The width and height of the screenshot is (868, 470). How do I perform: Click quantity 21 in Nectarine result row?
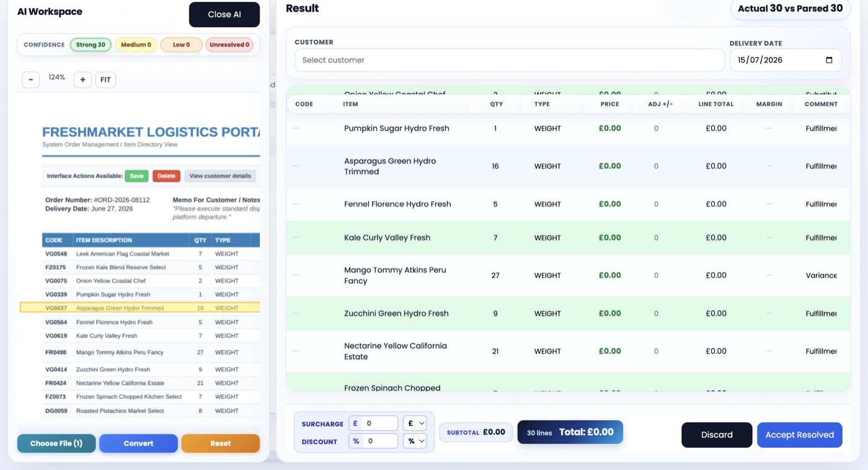coord(495,351)
